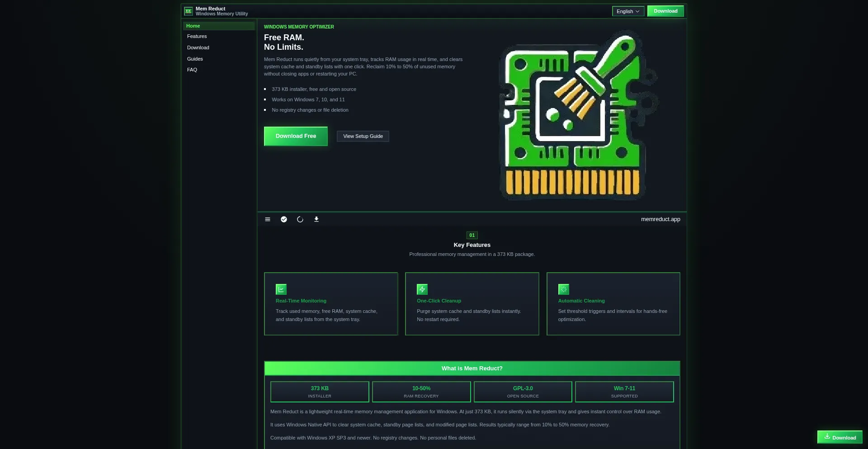Click the download arrow icon in toolbar
This screenshot has height=449, width=868.
[316, 219]
